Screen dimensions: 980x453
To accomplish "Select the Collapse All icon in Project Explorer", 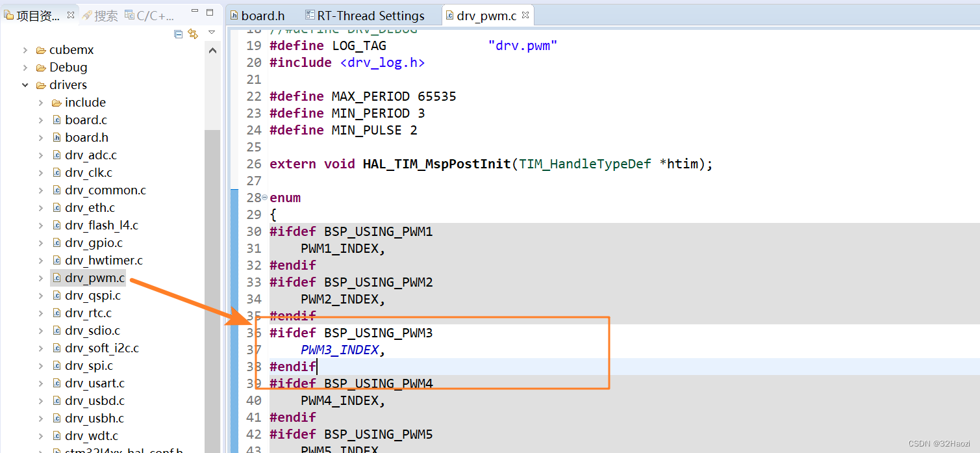I will (x=178, y=34).
